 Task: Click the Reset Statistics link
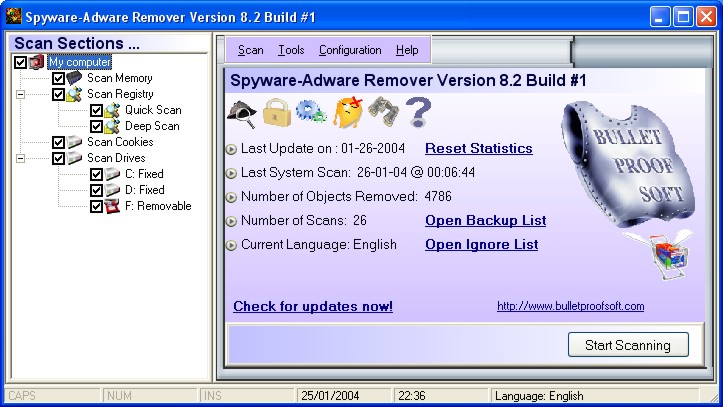(x=479, y=148)
